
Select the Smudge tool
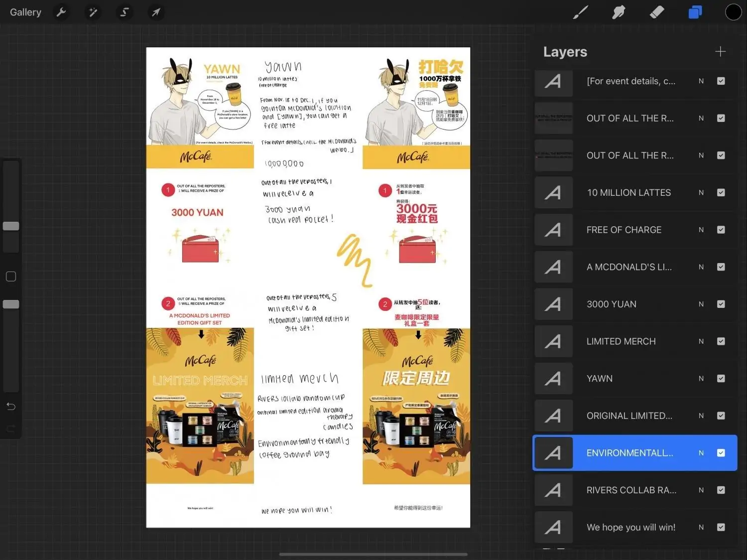619,12
